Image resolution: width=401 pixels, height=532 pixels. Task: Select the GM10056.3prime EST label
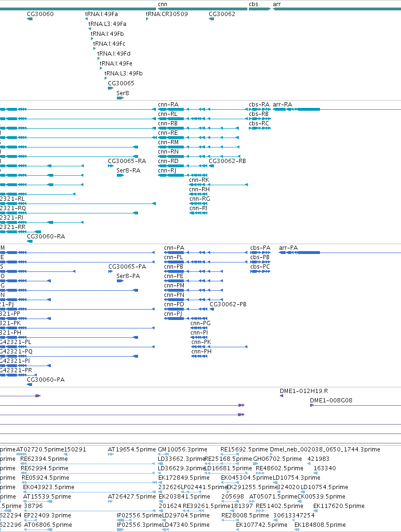[x=182, y=450]
